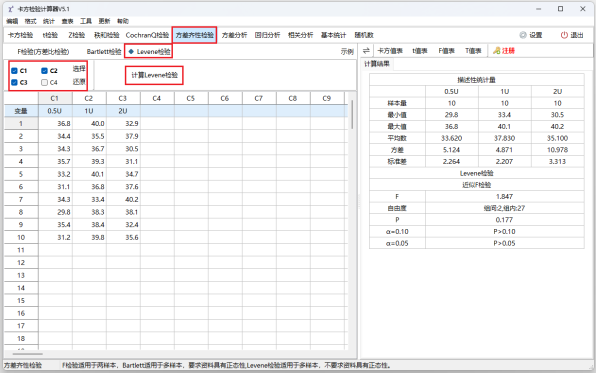Uncheck the C1 column checkbox
This screenshot has height=373, width=596.
tap(14, 71)
